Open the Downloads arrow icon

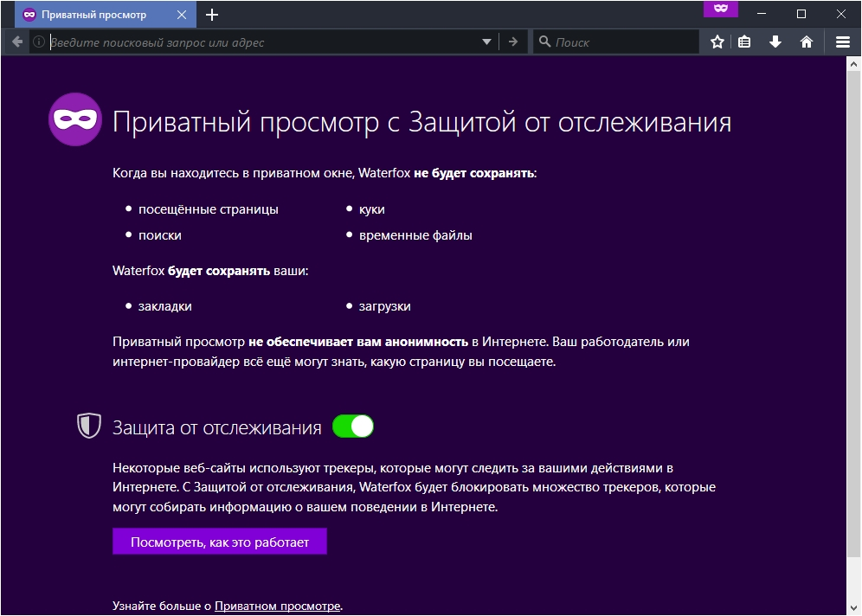pyautogui.click(x=775, y=42)
